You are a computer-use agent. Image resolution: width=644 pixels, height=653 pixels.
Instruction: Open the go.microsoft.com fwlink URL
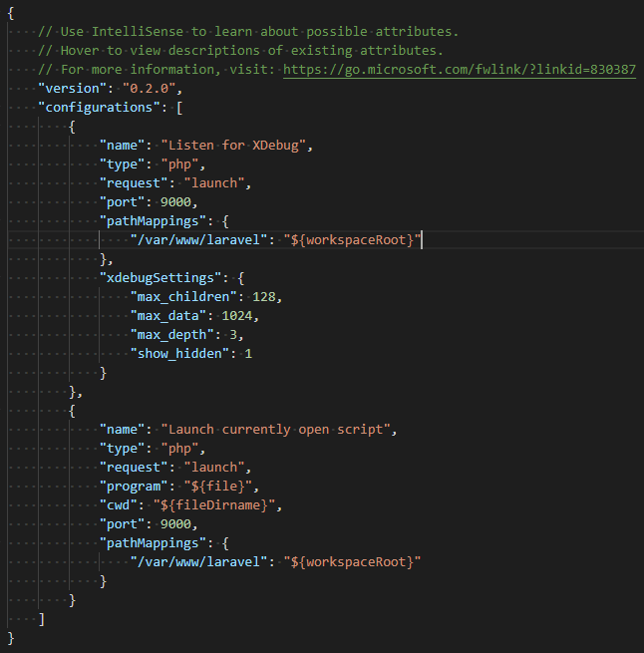click(x=460, y=70)
